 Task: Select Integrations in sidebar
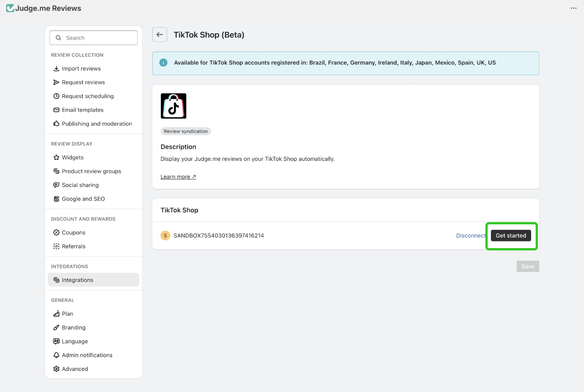click(94, 280)
